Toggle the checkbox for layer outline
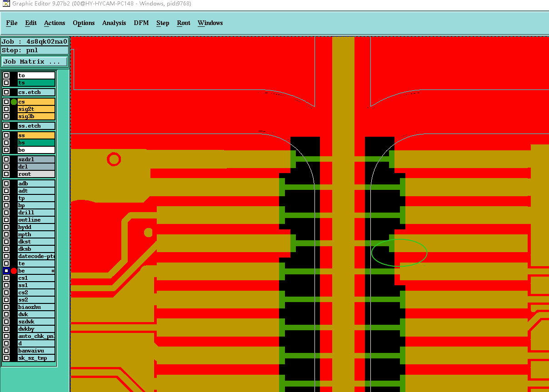Screen dimensions: 549x392 [x=6, y=220]
